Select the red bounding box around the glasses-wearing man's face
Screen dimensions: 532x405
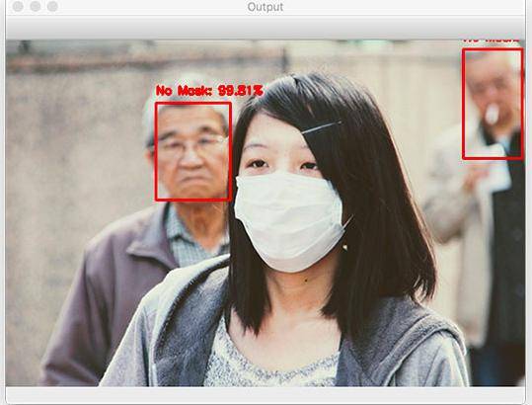coord(193,151)
